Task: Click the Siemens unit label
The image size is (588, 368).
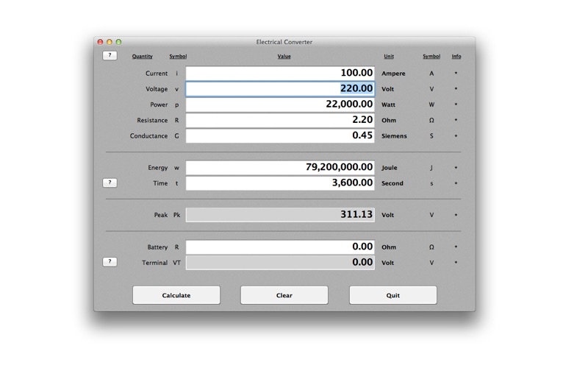Action: pos(394,136)
